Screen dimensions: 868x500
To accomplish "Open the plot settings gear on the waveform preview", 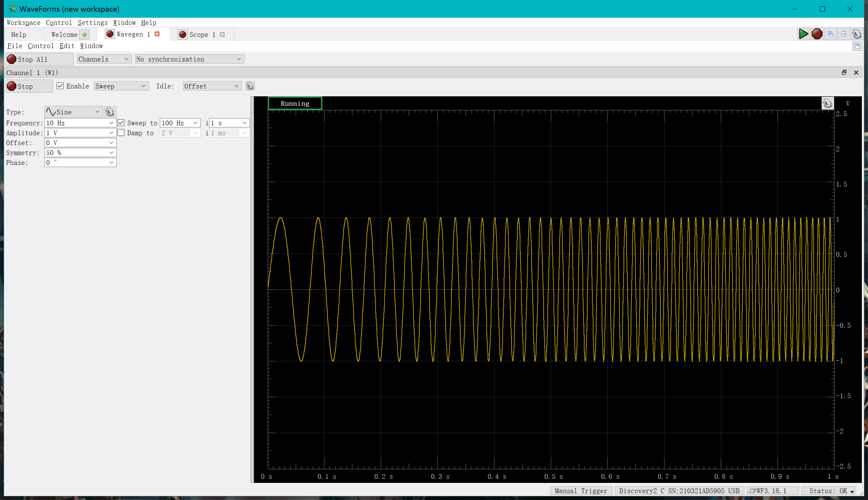I will (827, 103).
